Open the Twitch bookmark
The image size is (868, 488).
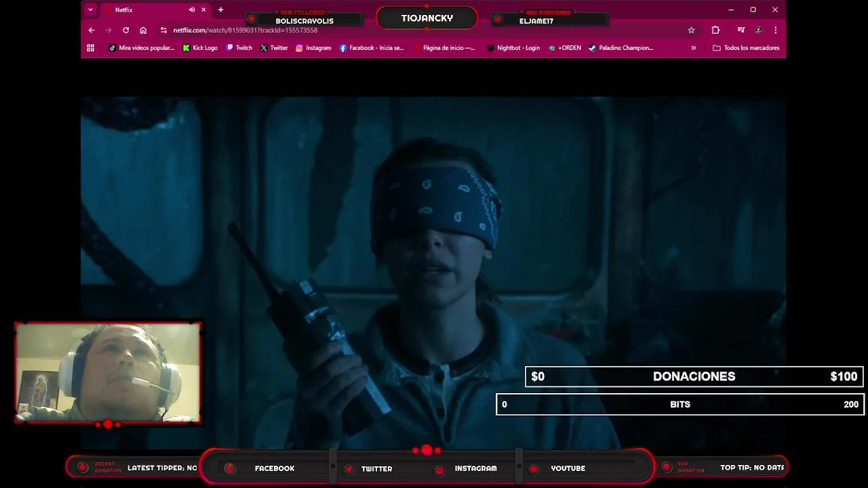pyautogui.click(x=239, y=48)
